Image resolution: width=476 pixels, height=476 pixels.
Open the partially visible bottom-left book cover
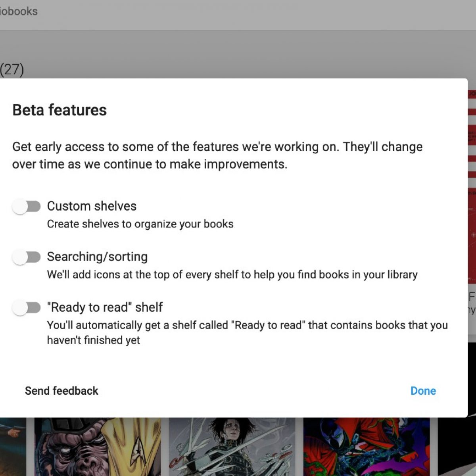pyautogui.click(x=13, y=446)
